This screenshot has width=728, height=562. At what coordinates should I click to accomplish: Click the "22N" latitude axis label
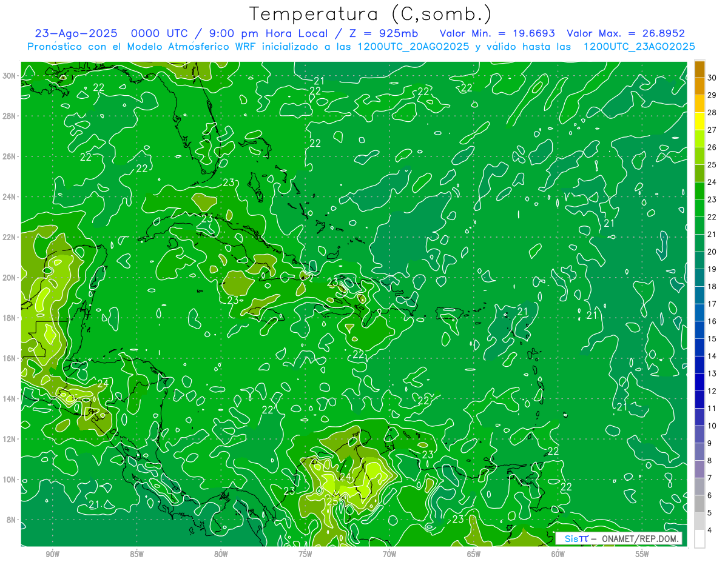point(9,237)
